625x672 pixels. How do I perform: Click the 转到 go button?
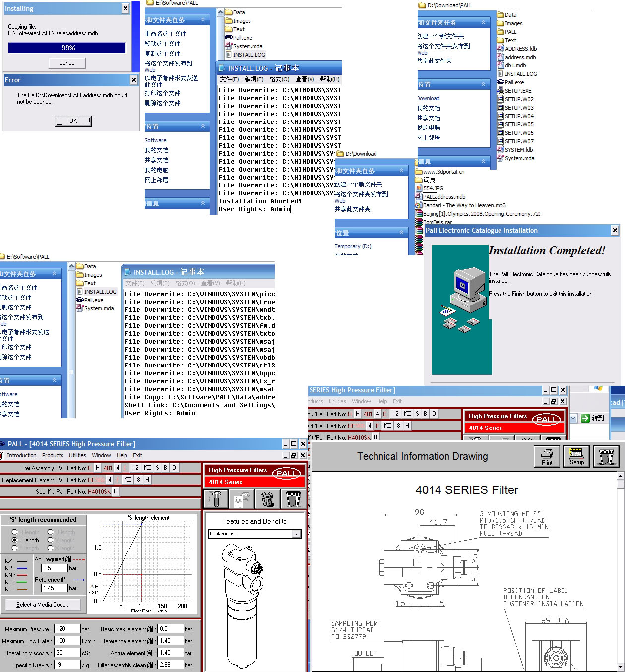593,418
